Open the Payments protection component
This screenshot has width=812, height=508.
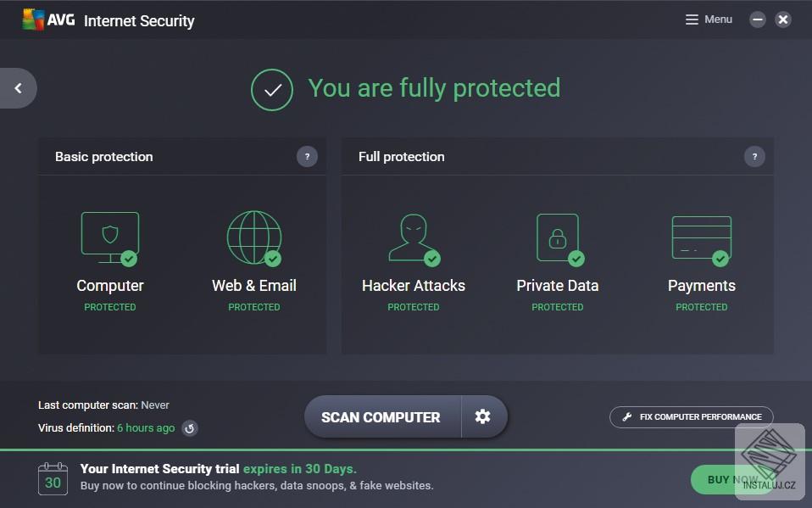click(701, 237)
